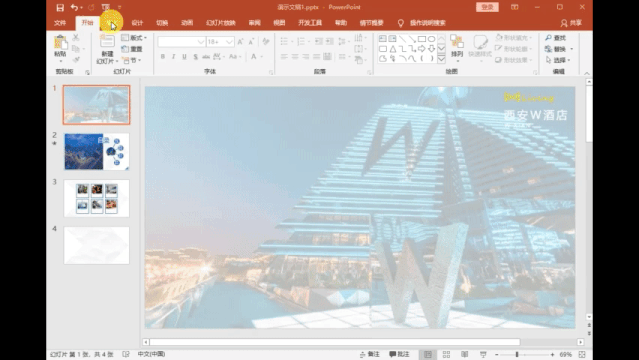This screenshot has height=360, width=639.
Task: Open Slide Sorter view in status bar
Action: [x=446, y=354]
